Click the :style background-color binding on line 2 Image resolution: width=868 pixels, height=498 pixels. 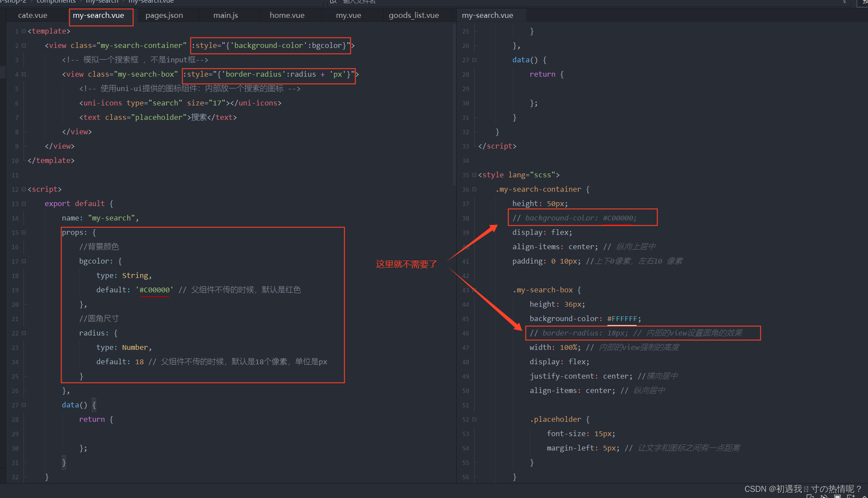(271, 45)
